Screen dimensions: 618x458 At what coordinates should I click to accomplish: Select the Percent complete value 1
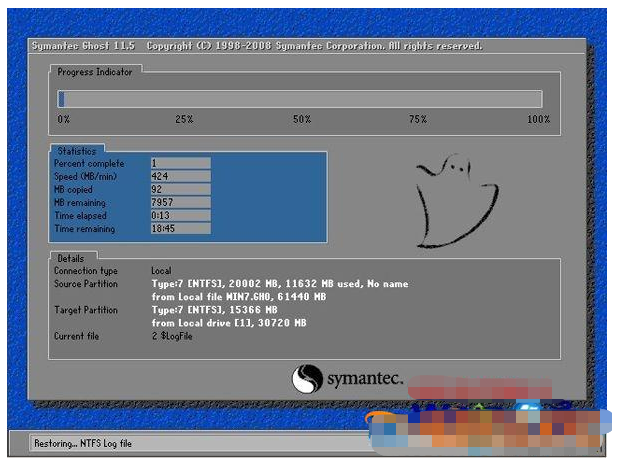pyautogui.click(x=181, y=163)
